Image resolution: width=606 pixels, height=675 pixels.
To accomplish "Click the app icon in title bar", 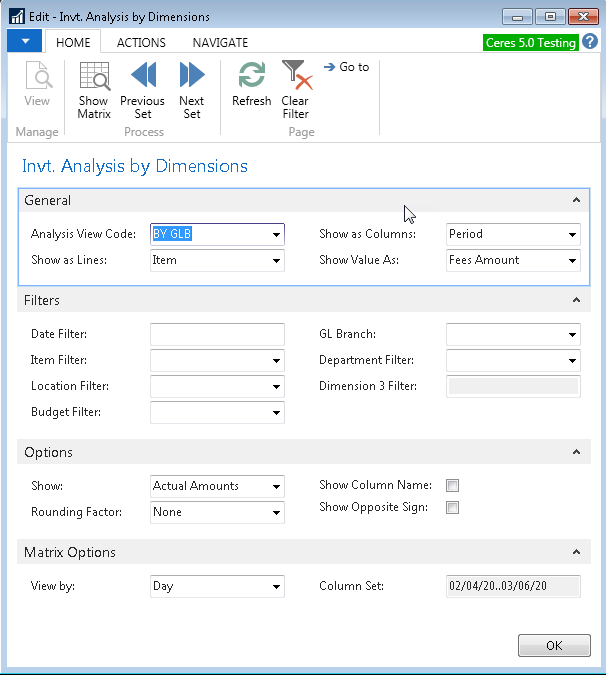I will coord(17,17).
